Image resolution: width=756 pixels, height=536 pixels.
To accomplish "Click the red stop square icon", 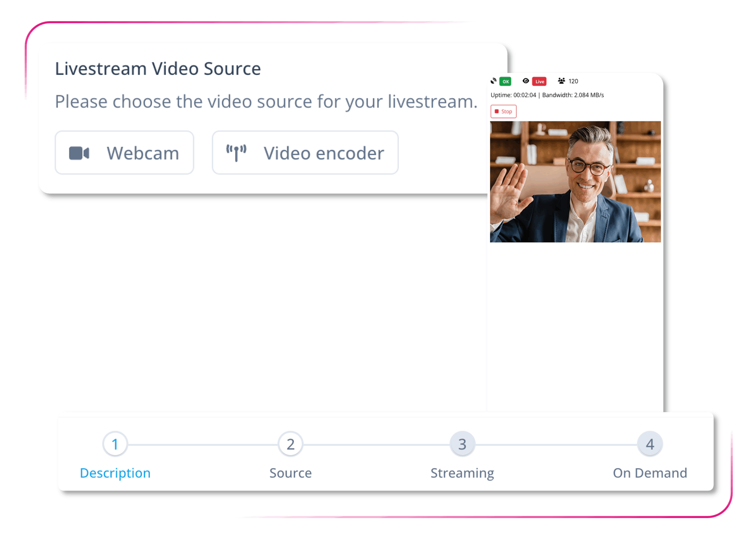I will (x=496, y=111).
